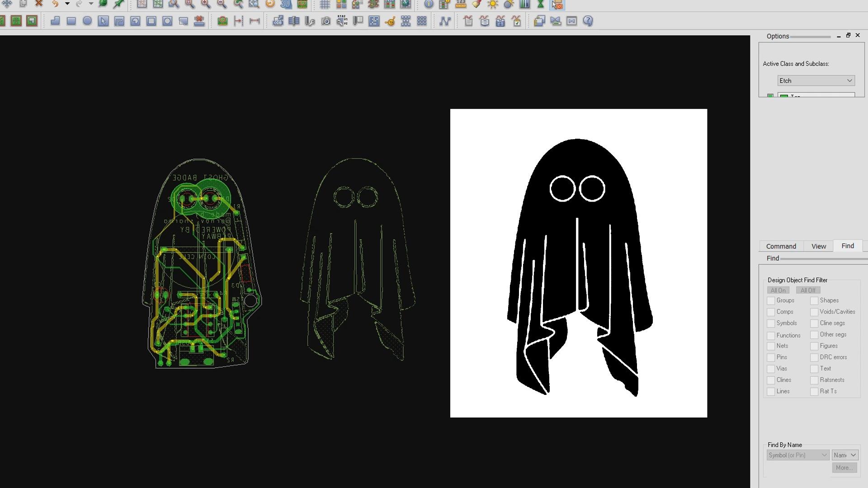Expand the Symbol (or Pin) dropdown

tap(798, 455)
